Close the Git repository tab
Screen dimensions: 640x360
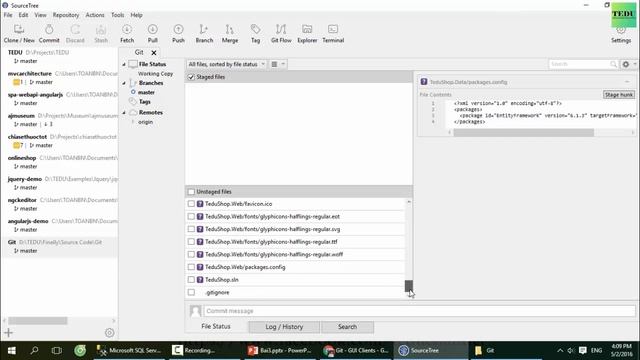(154, 53)
